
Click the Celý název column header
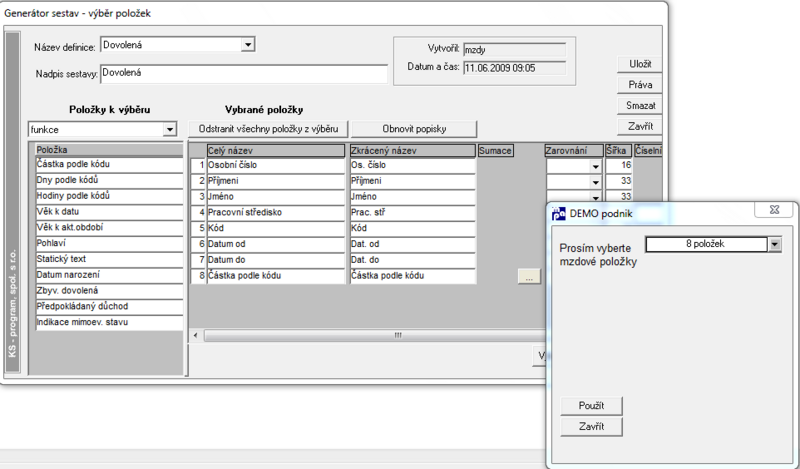coord(276,151)
